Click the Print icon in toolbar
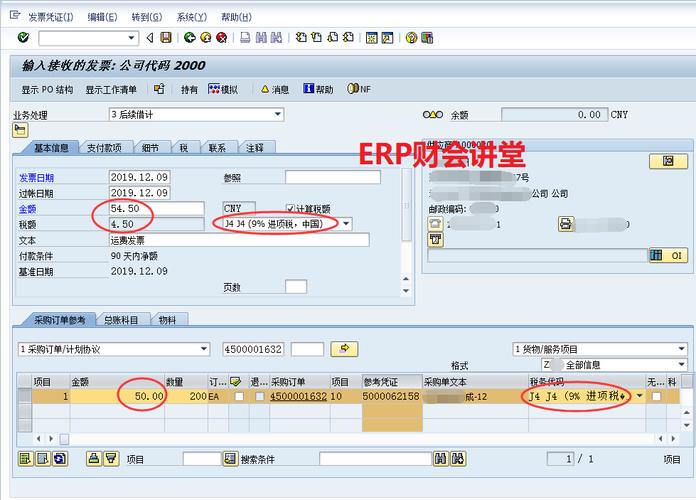The image size is (696, 500). click(245, 38)
